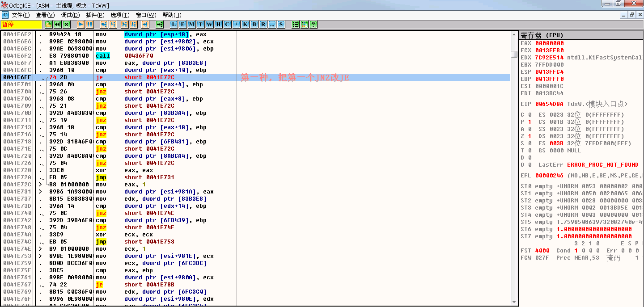
Task: Toggle the Z flag value
Action: [530, 136]
